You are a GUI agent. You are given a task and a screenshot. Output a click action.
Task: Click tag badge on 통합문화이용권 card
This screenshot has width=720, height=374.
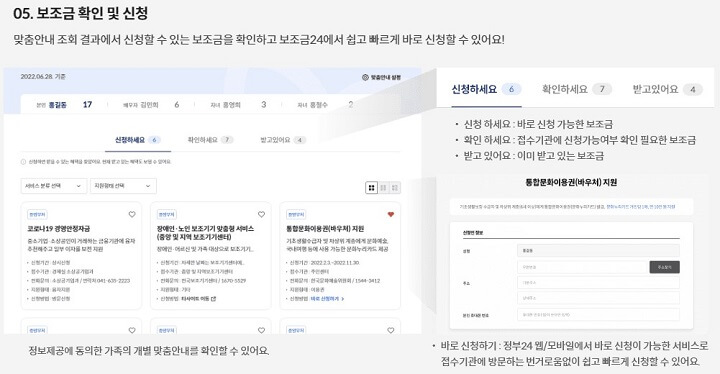click(x=296, y=215)
